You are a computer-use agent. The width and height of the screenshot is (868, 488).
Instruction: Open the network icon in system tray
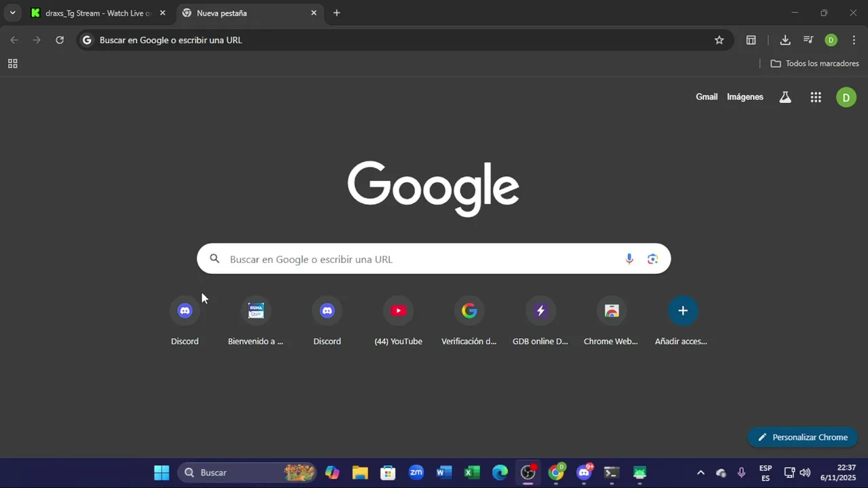tap(789, 473)
